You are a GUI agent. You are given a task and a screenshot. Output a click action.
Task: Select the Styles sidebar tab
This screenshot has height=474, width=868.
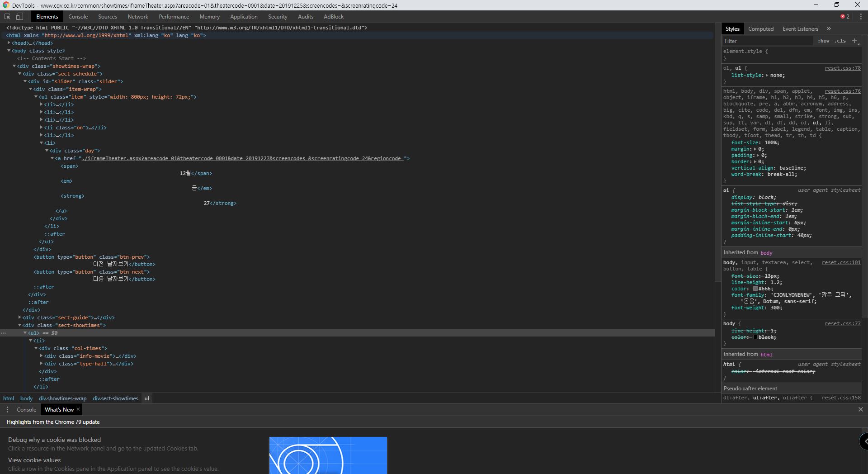(732, 28)
